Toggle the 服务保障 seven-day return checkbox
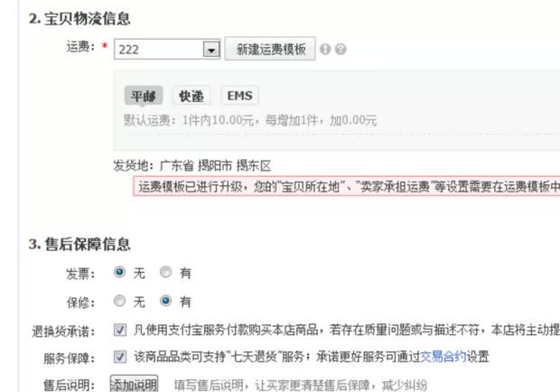 (x=120, y=357)
